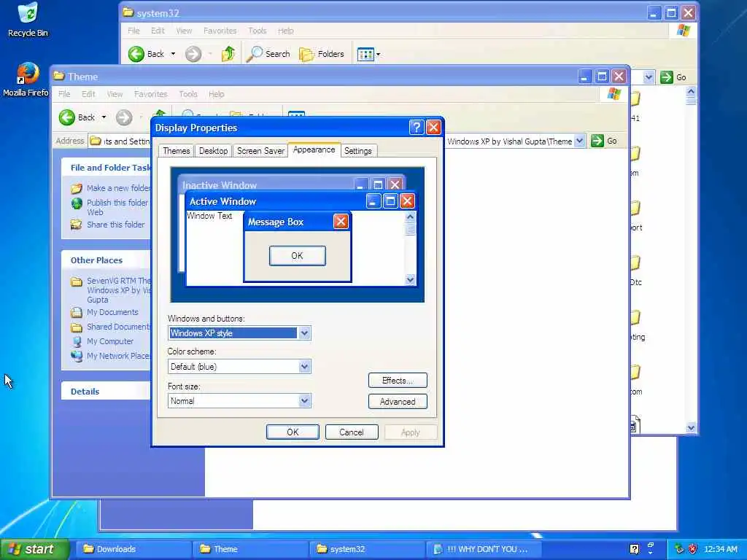This screenshot has width=747, height=560.
Task: Open My Network Places link
Action: pos(111,356)
